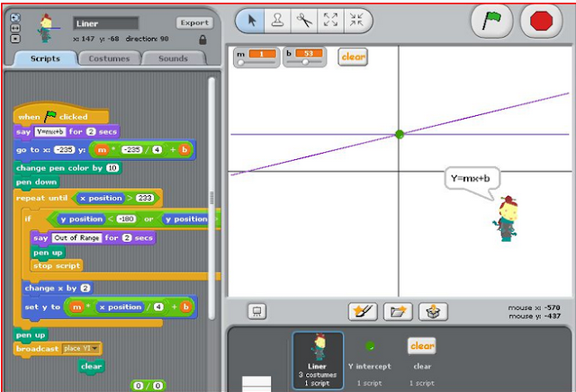Select the clear sprite thumbnail
The width and height of the screenshot is (576, 392).
pos(422,360)
